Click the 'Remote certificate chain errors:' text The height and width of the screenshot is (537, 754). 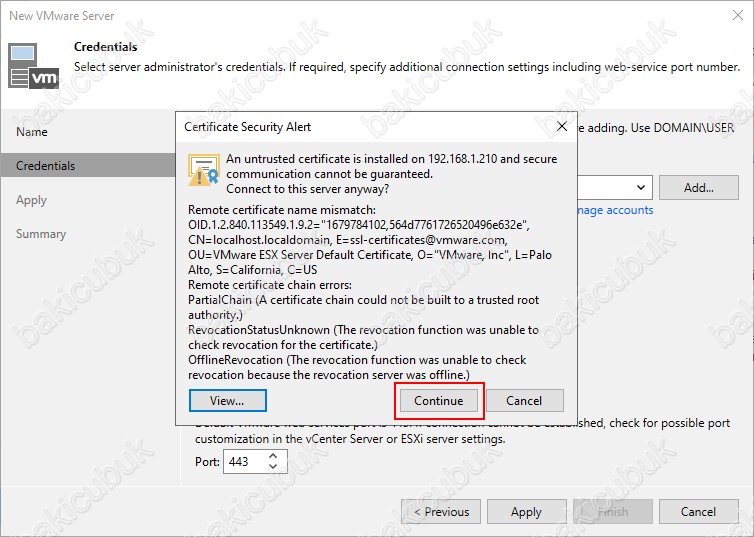pyautogui.click(x=270, y=285)
